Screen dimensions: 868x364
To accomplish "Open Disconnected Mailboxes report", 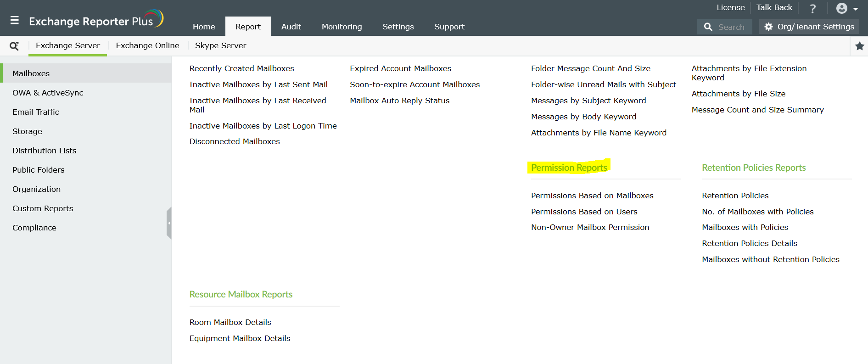I will tap(235, 141).
